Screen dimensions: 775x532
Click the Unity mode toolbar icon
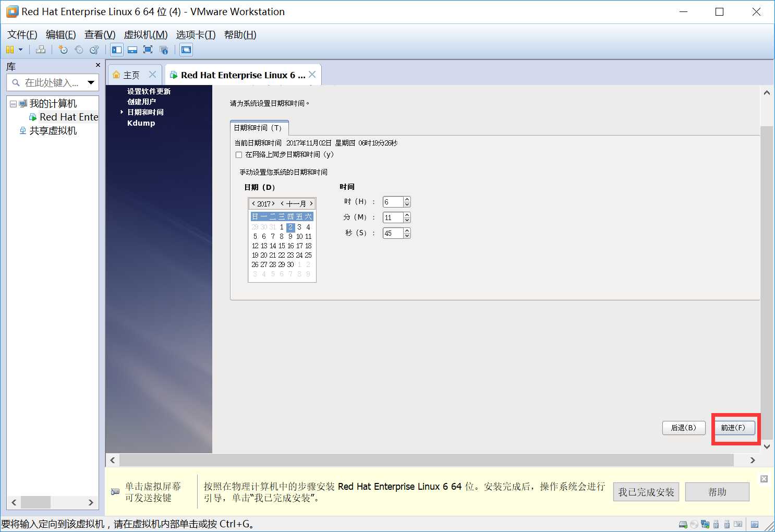pos(164,50)
